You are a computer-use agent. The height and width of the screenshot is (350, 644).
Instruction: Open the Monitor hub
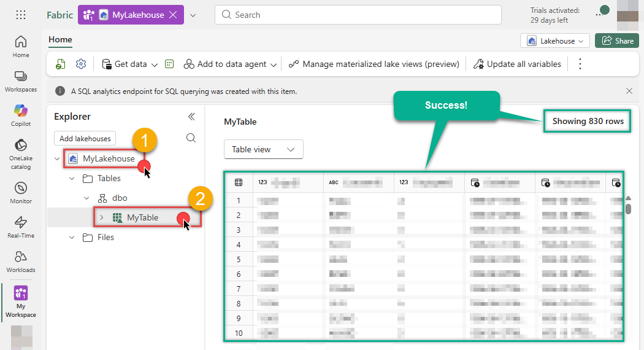point(20,193)
